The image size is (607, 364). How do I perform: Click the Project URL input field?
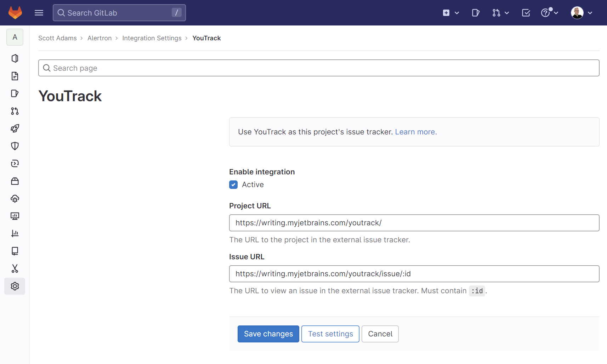point(414,223)
